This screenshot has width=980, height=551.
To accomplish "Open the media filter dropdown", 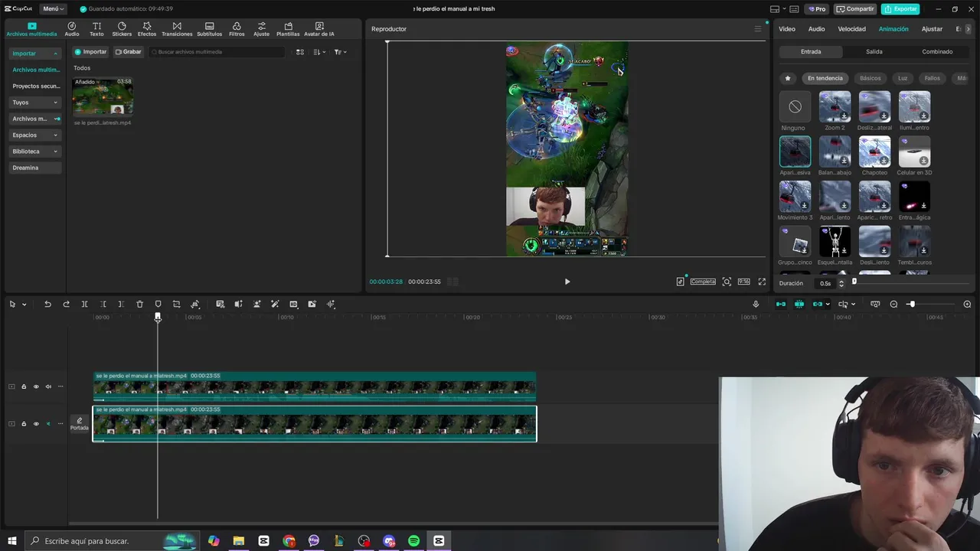I will click(x=340, y=52).
